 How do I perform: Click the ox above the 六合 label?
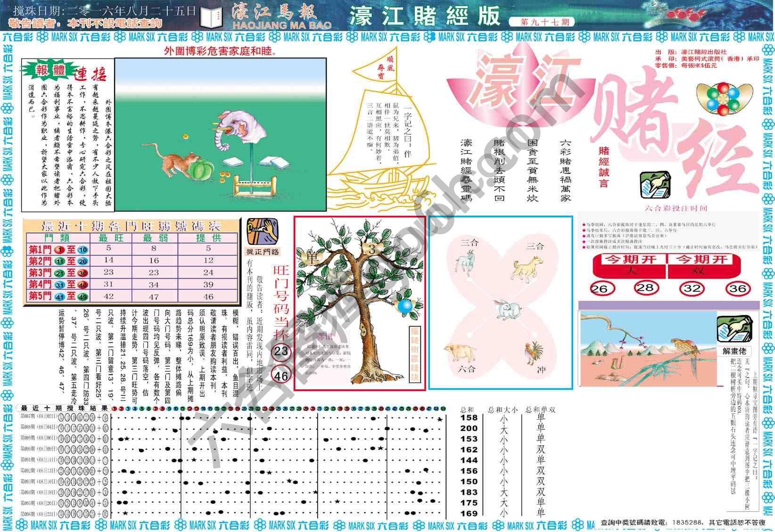[460, 352]
